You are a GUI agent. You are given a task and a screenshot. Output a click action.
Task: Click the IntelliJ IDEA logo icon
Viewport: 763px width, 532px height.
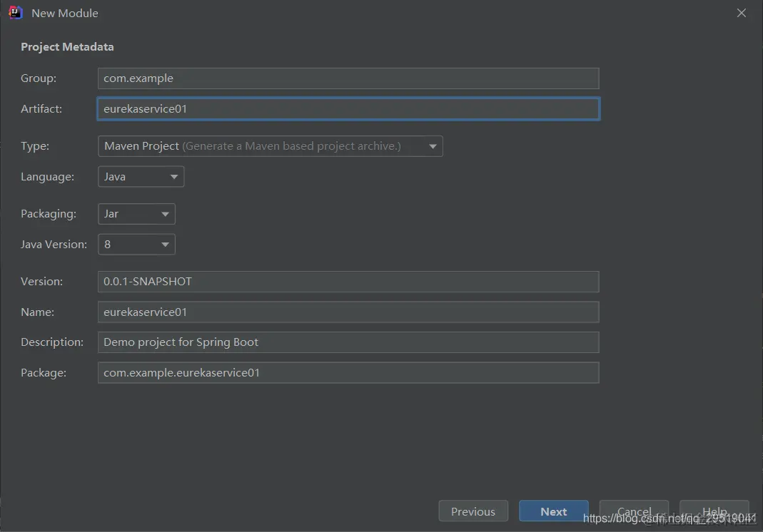point(15,13)
